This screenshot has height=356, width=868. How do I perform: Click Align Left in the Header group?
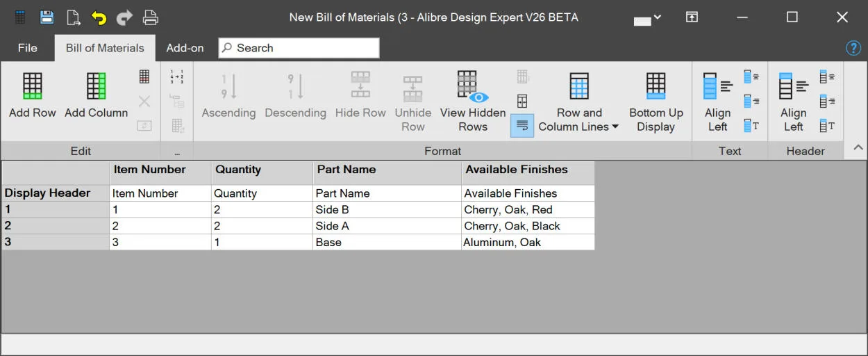(x=793, y=102)
